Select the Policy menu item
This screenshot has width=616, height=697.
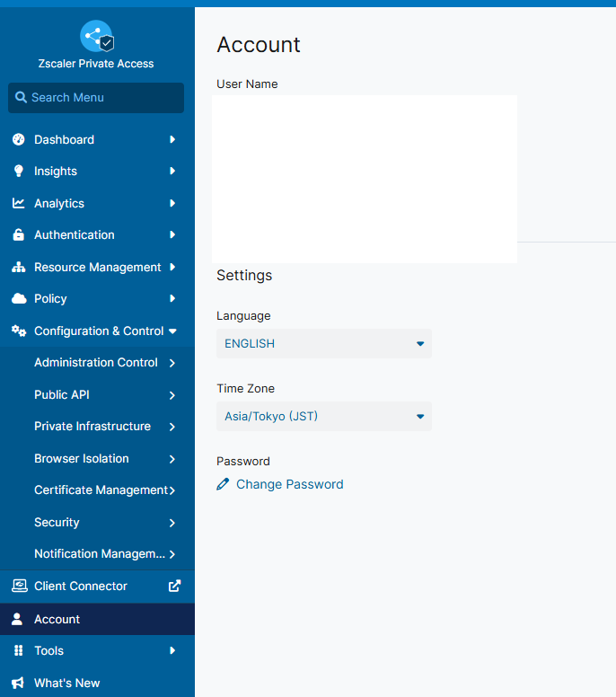point(97,299)
